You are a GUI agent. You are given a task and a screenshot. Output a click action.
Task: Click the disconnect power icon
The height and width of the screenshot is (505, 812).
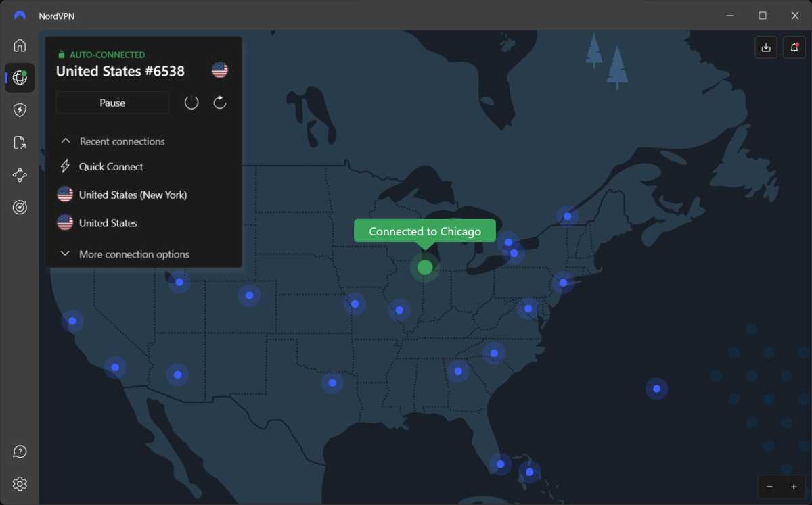191,103
